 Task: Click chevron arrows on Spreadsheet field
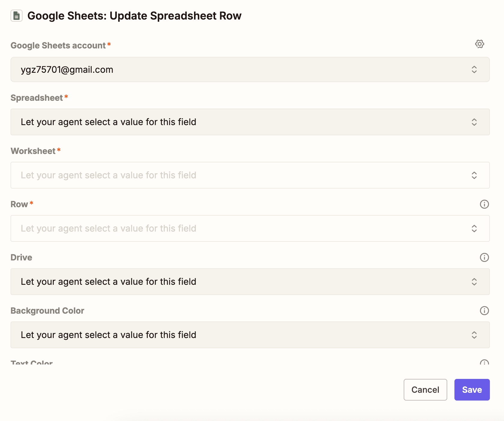coord(474,122)
